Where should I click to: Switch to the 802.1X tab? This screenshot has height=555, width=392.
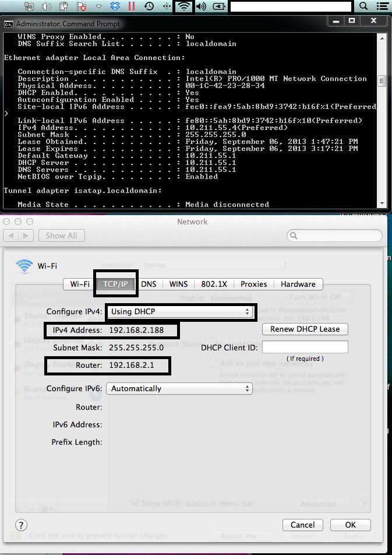[x=214, y=284]
